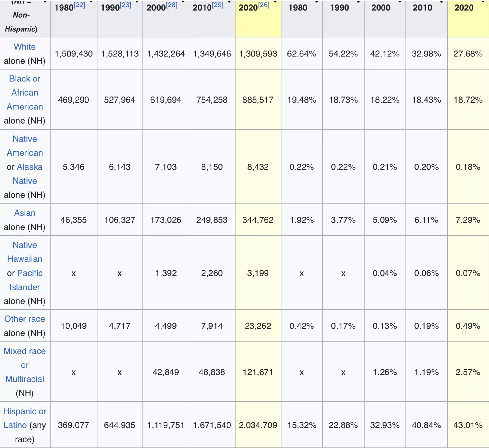Select the cell showing 46,355

tap(74, 220)
